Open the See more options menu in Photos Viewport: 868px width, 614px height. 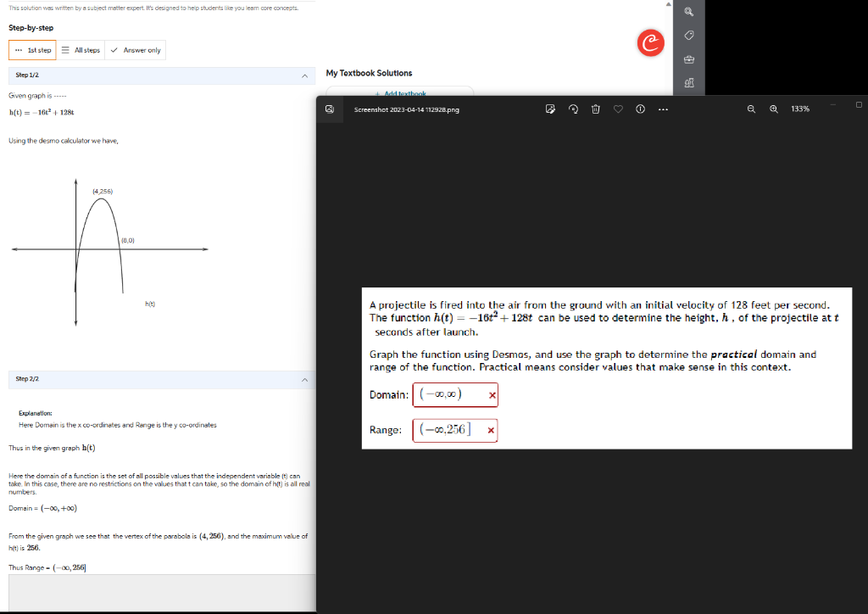tap(664, 109)
